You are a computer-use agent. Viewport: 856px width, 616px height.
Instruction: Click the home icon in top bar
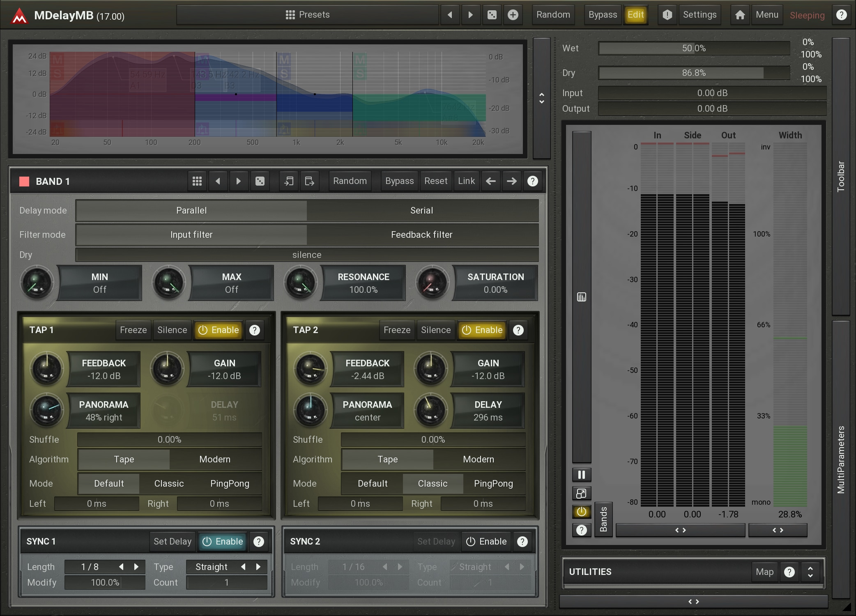pyautogui.click(x=740, y=15)
